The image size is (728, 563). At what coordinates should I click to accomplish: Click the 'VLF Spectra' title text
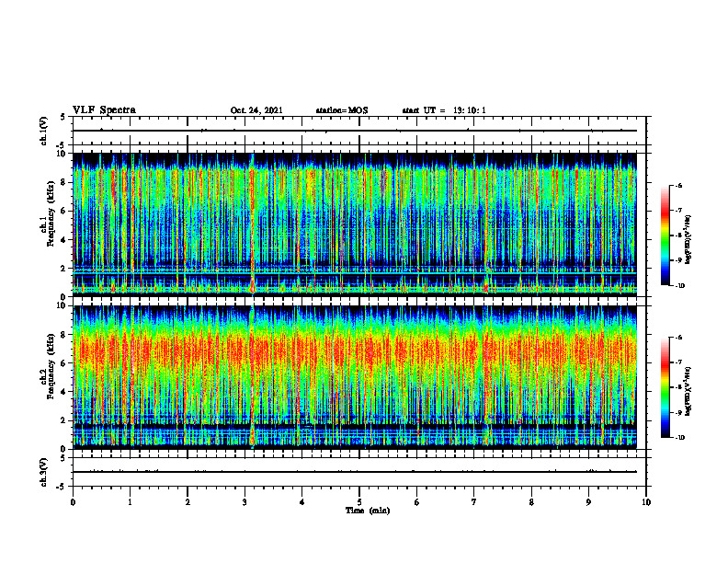pyautogui.click(x=104, y=110)
